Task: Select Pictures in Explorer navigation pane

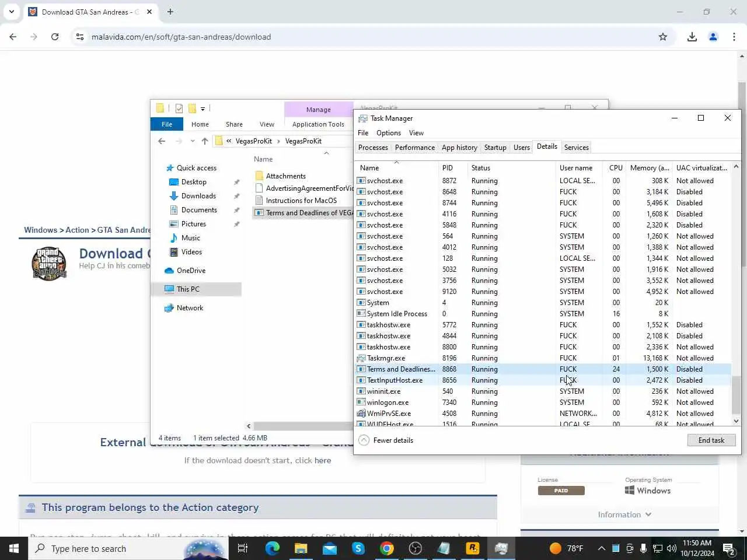Action: (x=194, y=224)
